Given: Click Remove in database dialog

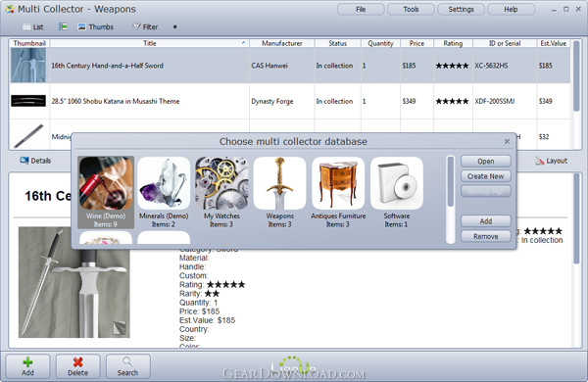Looking at the screenshot, I should click(x=486, y=237).
